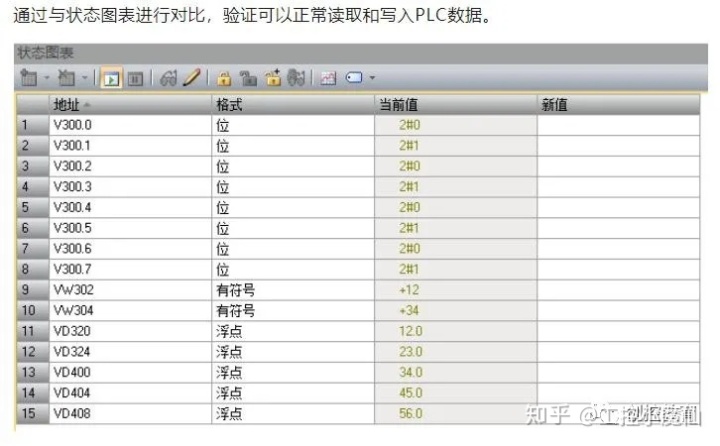Click the VD320 address cell
This screenshot has width=720, height=446.
(x=130, y=331)
